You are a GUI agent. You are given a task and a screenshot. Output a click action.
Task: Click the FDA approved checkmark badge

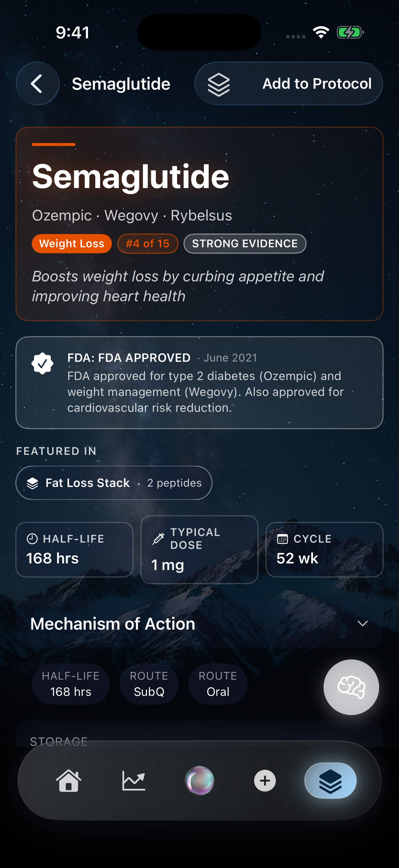click(43, 364)
